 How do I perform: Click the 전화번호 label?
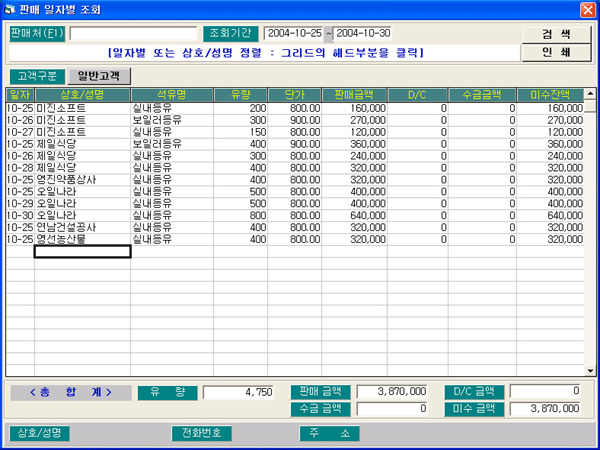202,433
